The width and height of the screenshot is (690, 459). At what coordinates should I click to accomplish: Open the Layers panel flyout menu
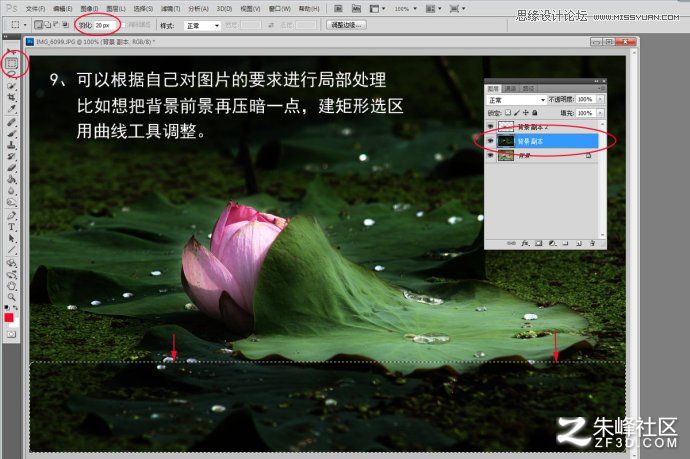[x=602, y=88]
